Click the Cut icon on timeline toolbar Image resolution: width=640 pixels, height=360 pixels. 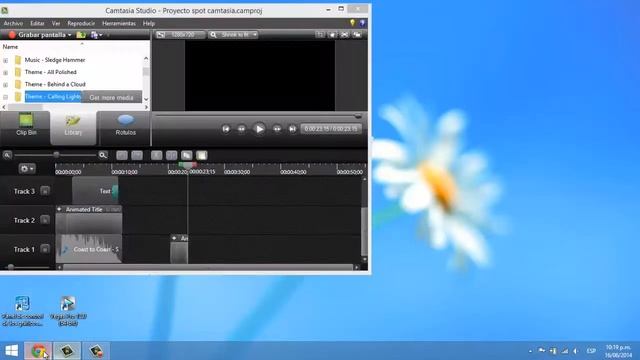point(156,155)
